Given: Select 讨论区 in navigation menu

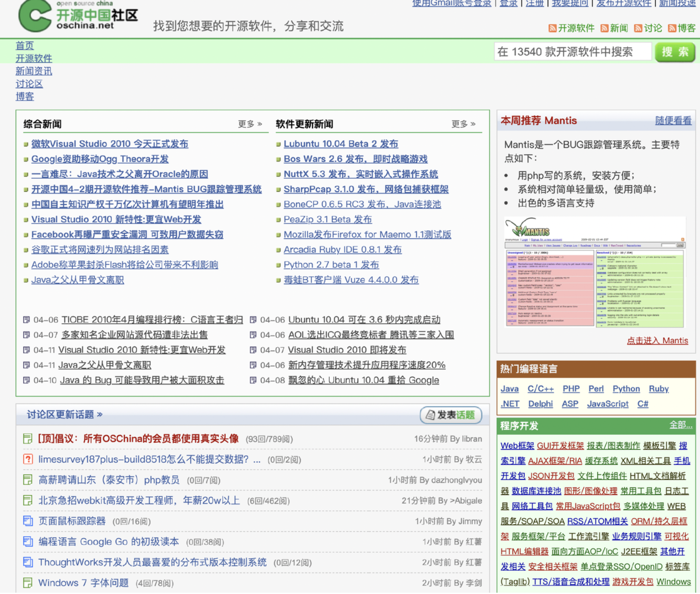Looking at the screenshot, I should [x=29, y=84].
